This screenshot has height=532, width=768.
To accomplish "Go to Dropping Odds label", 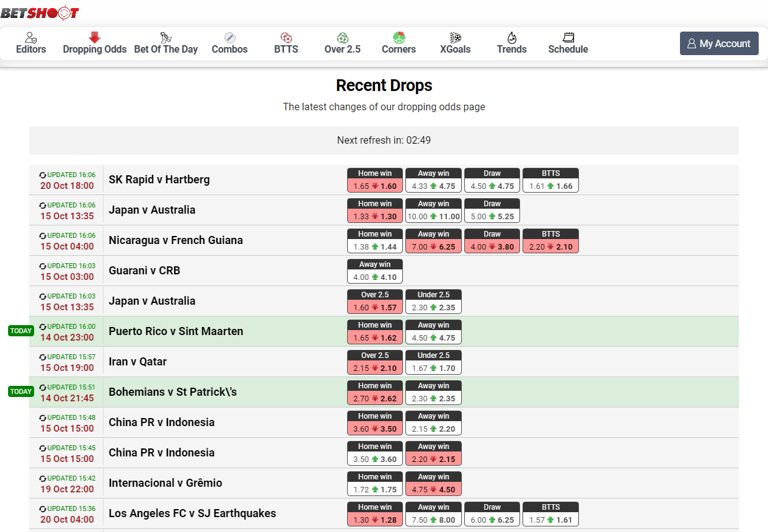I will pyautogui.click(x=95, y=50).
